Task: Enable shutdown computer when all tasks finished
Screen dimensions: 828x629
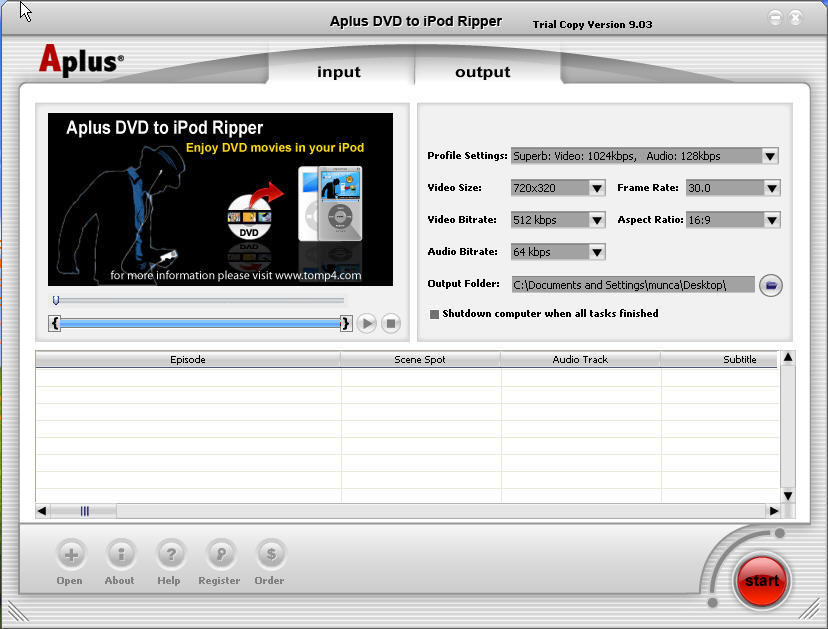Action: (x=435, y=314)
